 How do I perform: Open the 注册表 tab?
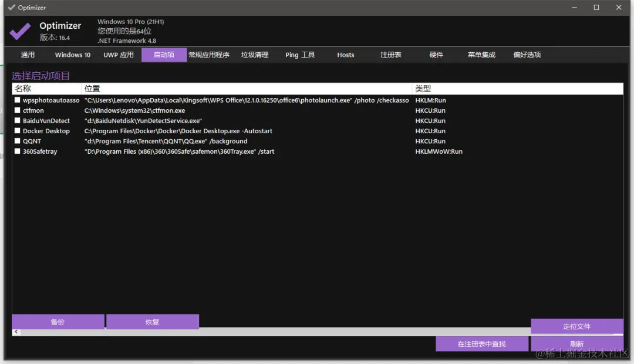point(390,55)
